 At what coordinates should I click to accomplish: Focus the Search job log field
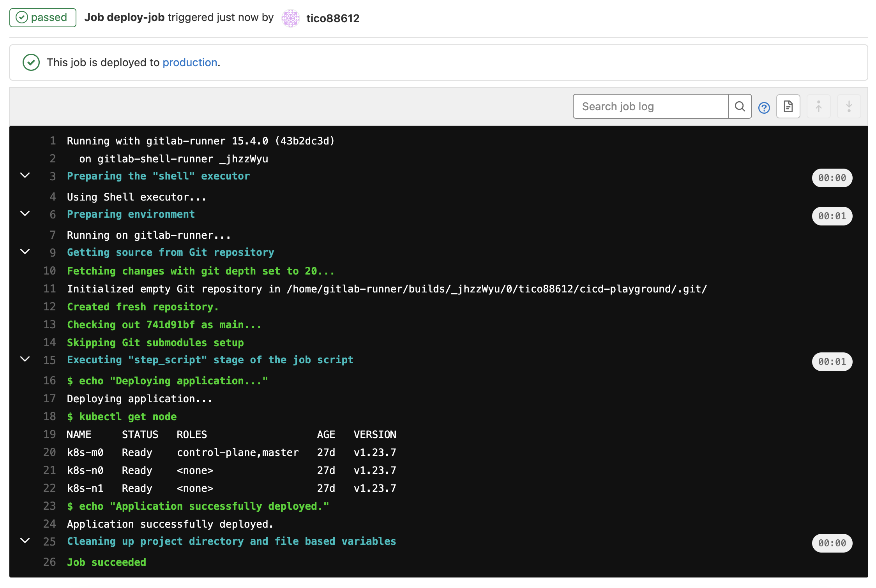click(x=650, y=106)
